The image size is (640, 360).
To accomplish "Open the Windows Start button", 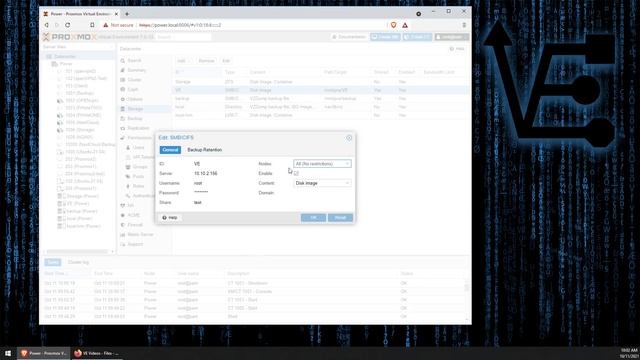I will pos(8,353).
